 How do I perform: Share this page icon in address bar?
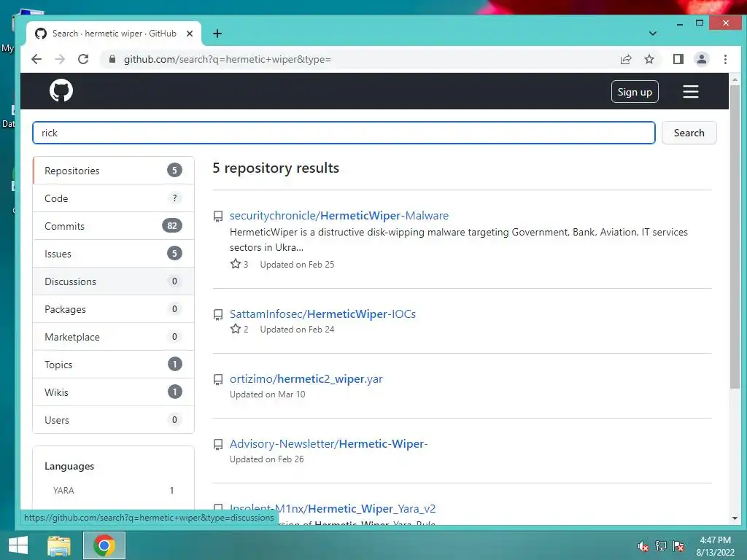tap(625, 59)
